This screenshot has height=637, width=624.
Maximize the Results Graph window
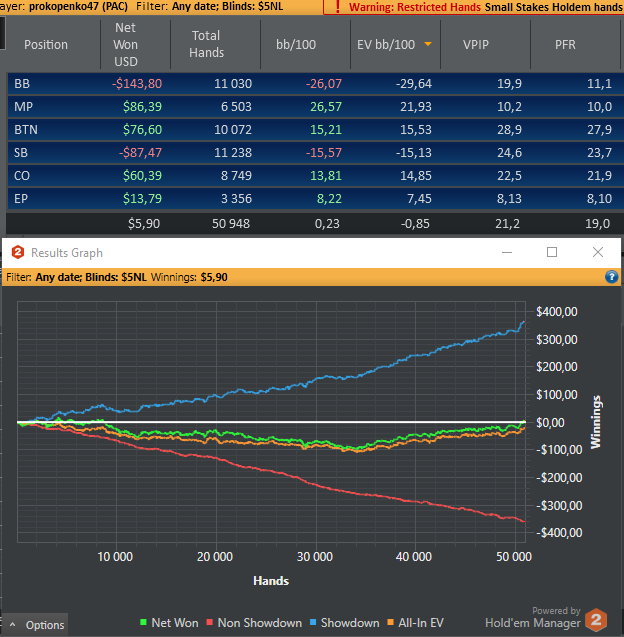click(552, 252)
